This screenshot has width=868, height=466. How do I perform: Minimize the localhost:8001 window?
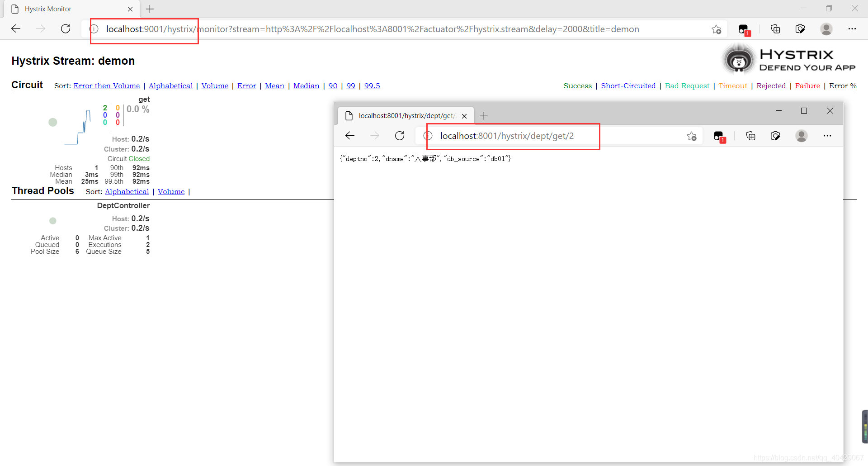(x=778, y=111)
